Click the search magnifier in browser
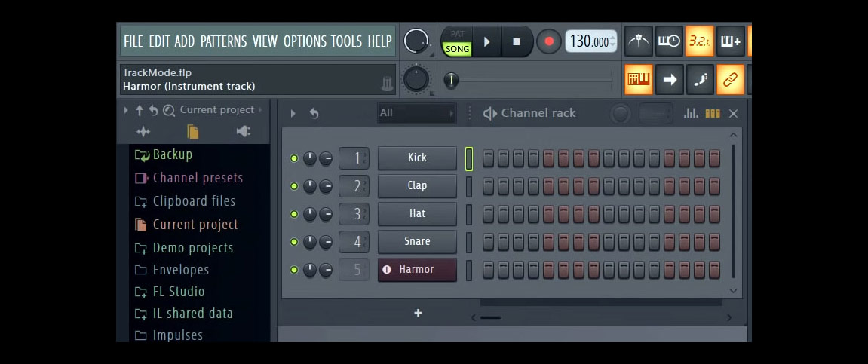The height and width of the screenshot is (364, 868). tap(168, 110)
